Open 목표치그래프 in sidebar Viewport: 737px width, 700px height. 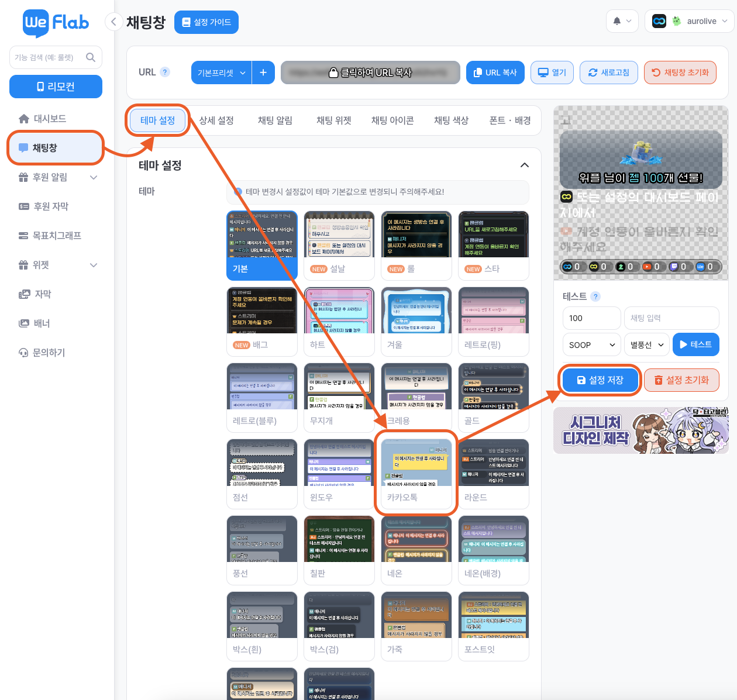(x=56, y=236)
